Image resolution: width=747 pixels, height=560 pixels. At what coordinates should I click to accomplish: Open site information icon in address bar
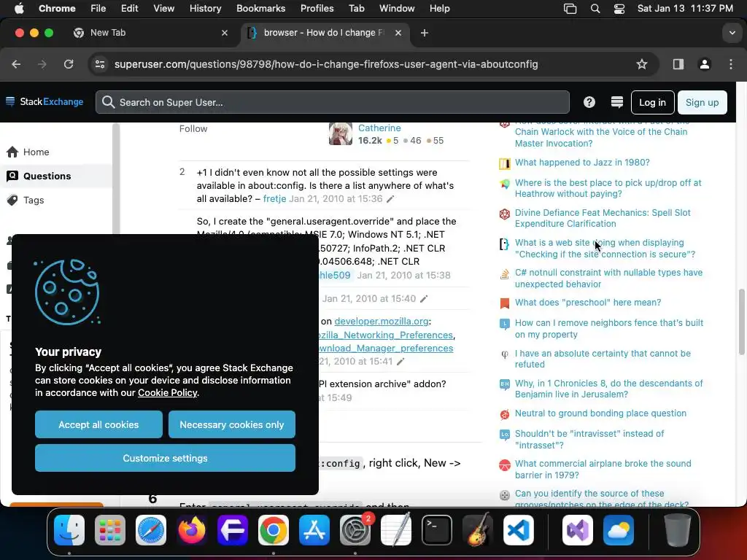(x=99, y=64)
